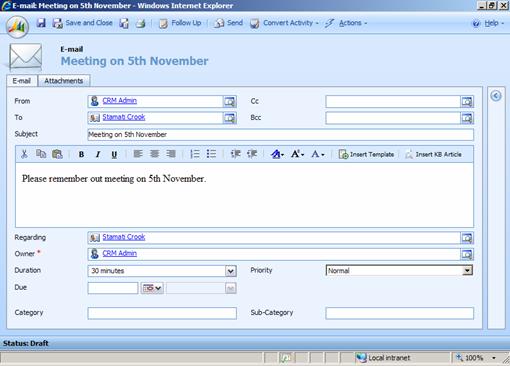The height and width of the screenshot is (366, 510).
Task: Click Follow Up in toolbar
Action: (x=180, y=23)
